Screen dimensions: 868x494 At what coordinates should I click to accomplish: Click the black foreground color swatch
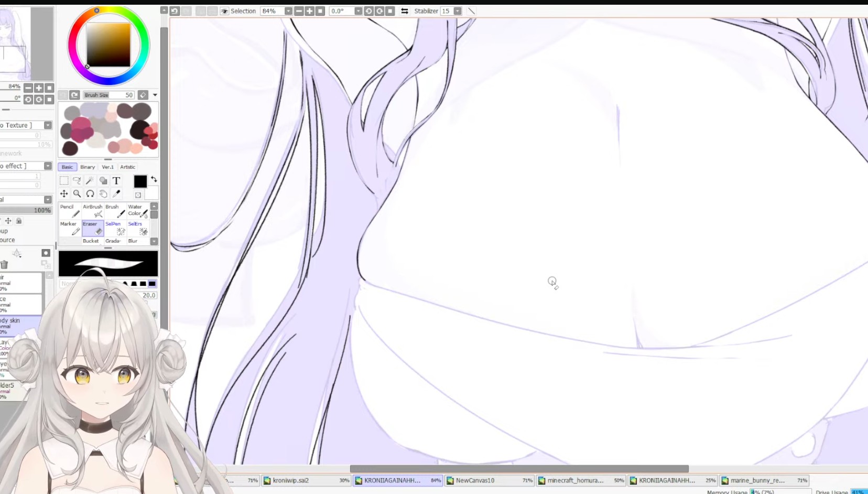[140, 181]
